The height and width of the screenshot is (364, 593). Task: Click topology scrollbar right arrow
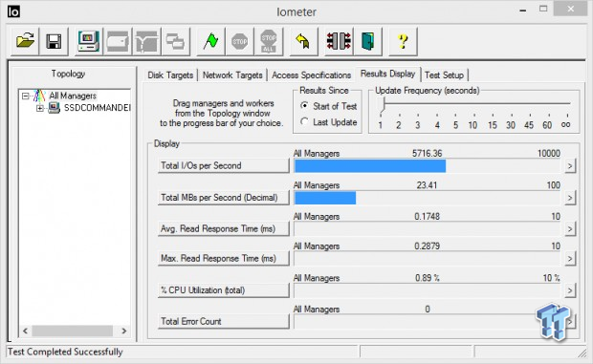[124, 332]
